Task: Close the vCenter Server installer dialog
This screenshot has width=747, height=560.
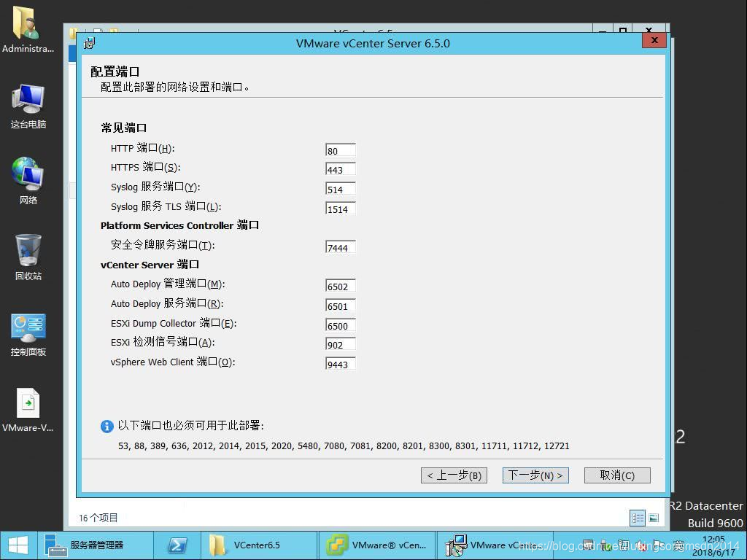Action: pos(654,41)
